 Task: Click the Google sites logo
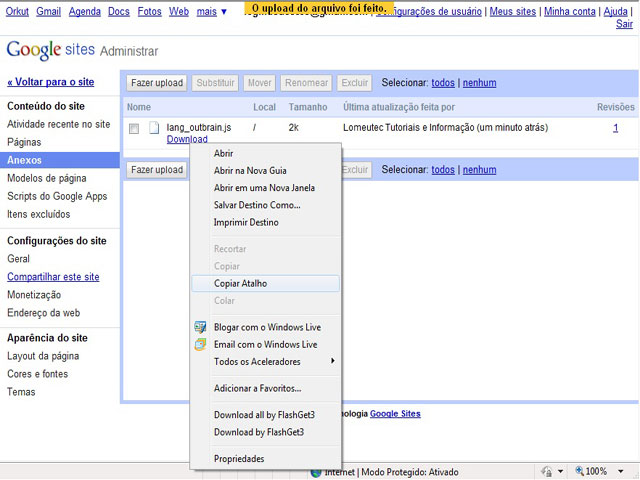pos(51,50)
